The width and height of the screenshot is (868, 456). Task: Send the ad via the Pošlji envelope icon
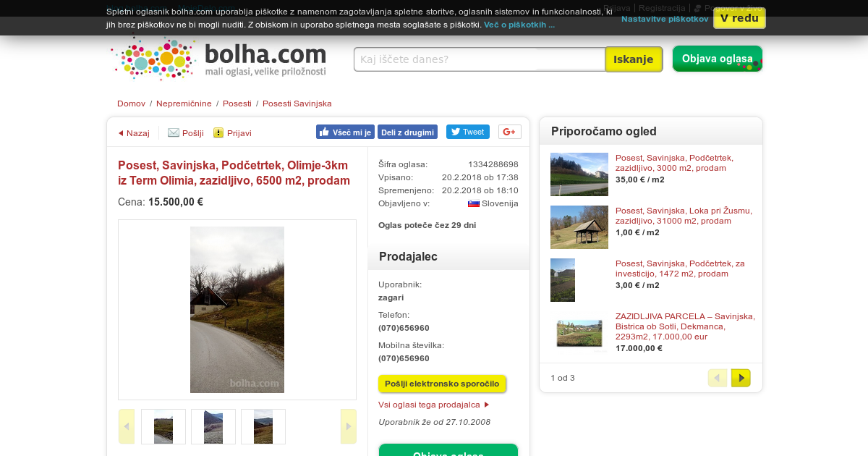pyautogui.click(x=174, y=133)
